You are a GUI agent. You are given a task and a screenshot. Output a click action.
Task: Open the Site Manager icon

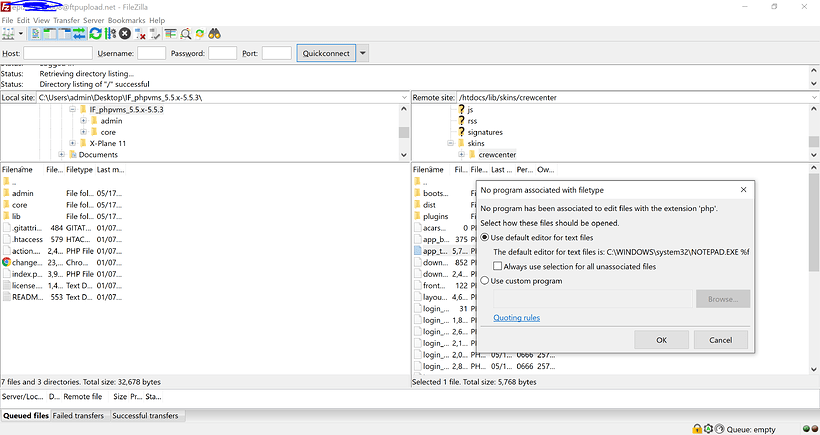tap(9, 34)
